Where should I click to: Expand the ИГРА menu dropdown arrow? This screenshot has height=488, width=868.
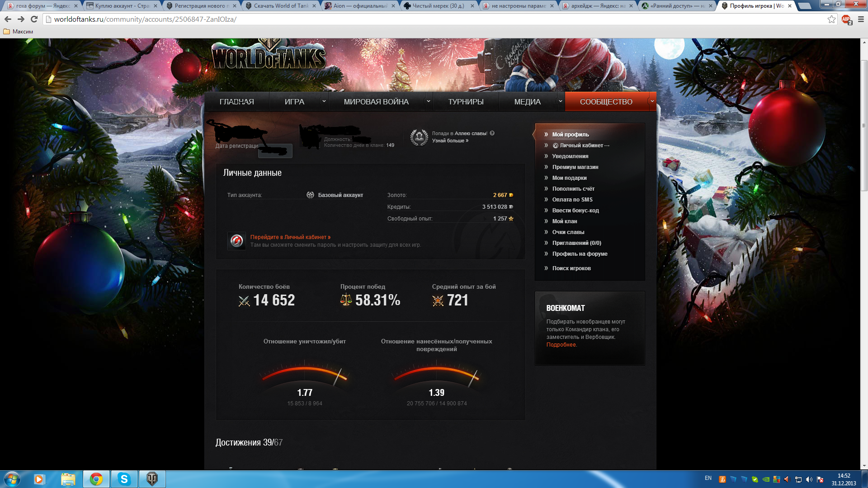[324, 101]
